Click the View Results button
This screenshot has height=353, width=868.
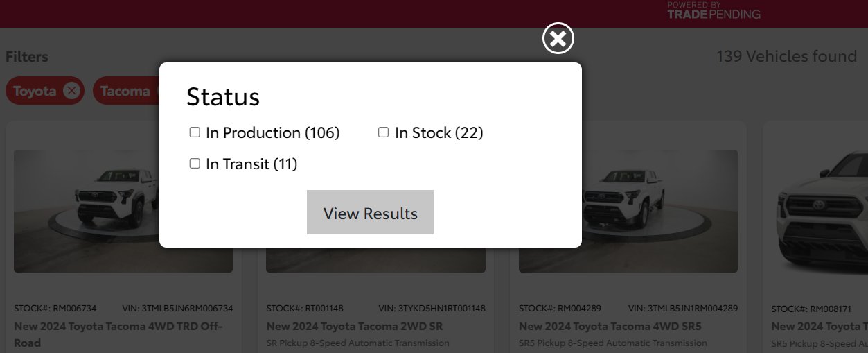coord(371,212)
